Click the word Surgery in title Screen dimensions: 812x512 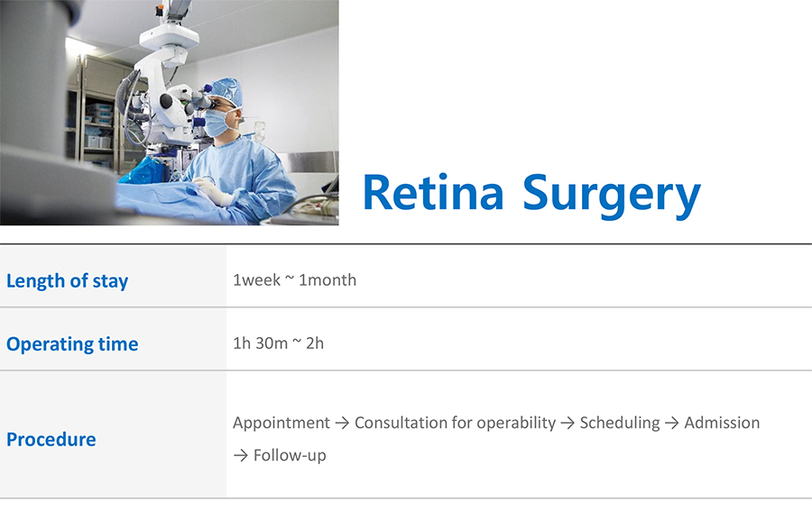coord(612,197)
